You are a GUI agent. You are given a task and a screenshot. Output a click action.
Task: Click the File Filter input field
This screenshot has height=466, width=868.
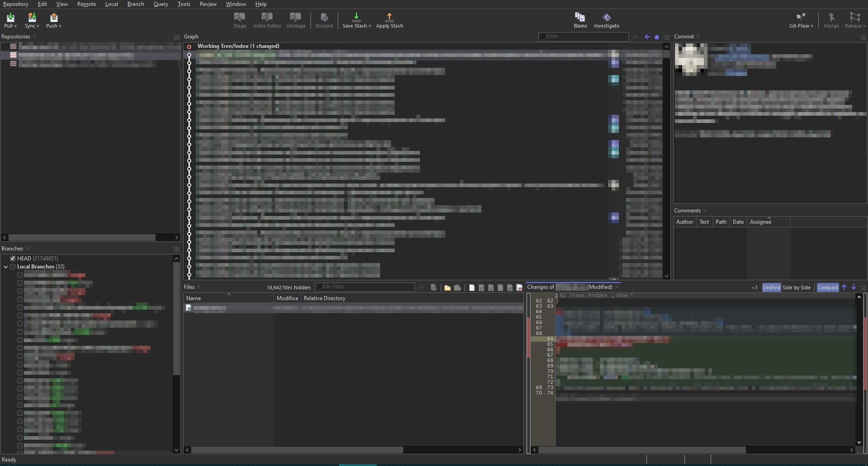(x=365, y=287)
